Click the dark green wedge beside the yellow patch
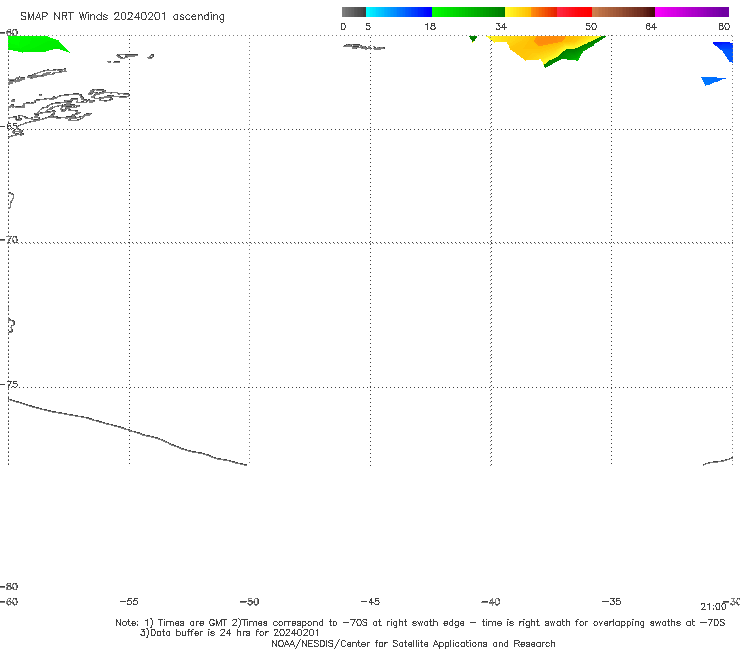The image size is (740, 650). 571,53
